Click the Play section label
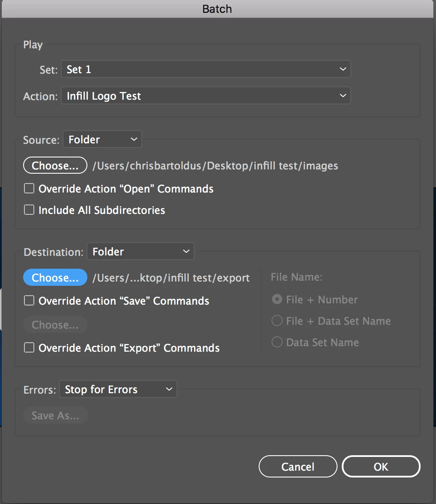This screenshot has height=504, width=436. (x=33, y=44)
